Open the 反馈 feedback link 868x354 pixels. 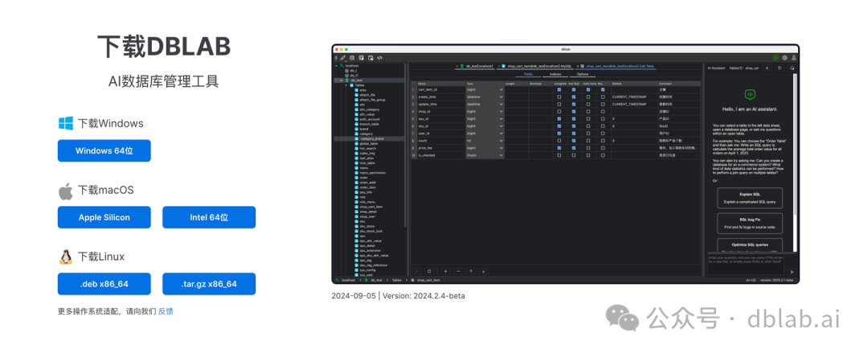click(166, 311)
